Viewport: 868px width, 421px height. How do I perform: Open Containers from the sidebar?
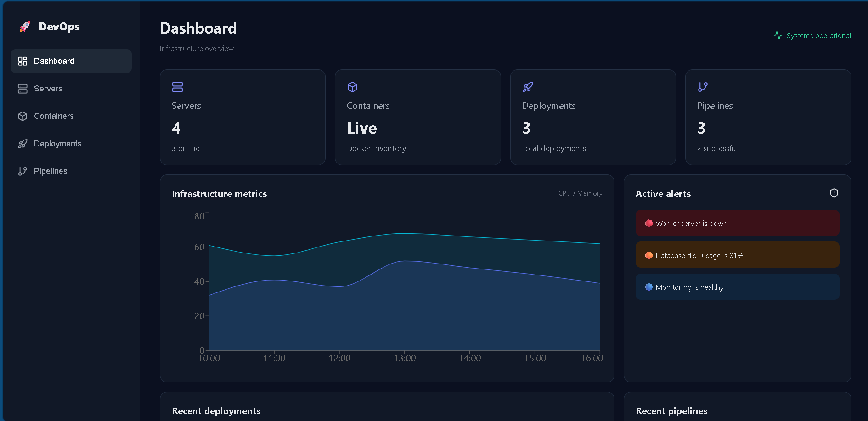point(71,116)
